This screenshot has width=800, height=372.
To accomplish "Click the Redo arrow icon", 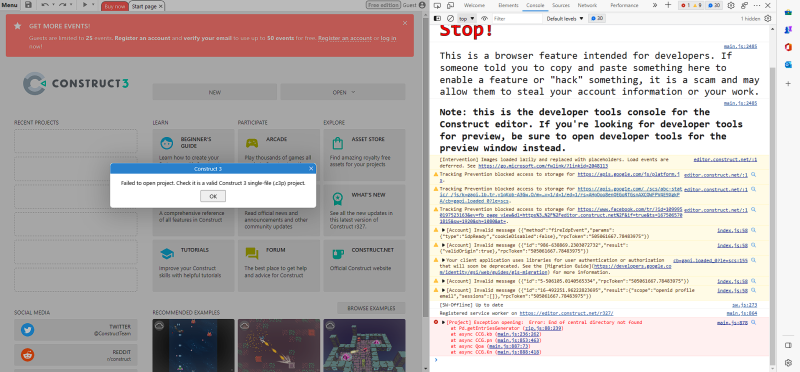I will pos(62,5).
